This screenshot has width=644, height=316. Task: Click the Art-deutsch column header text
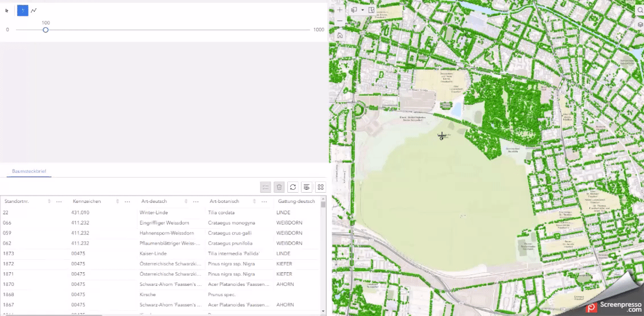tap(154, 202)
